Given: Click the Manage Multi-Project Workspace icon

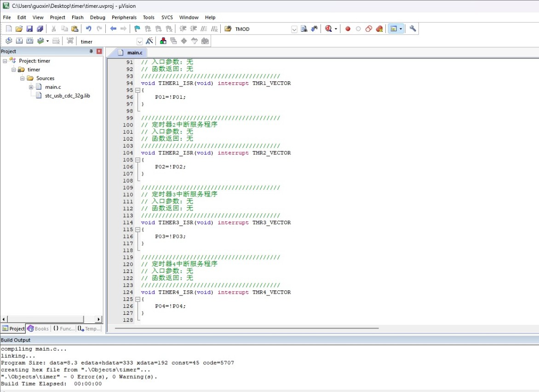Looking at the screenshot, I should pos(173,41).
